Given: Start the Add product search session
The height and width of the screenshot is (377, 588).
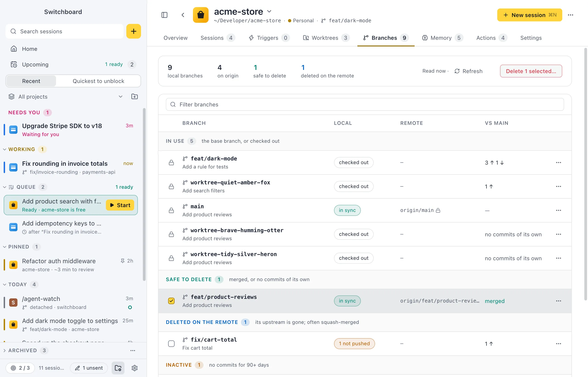Looking at the screenshot, I should 120,205.
